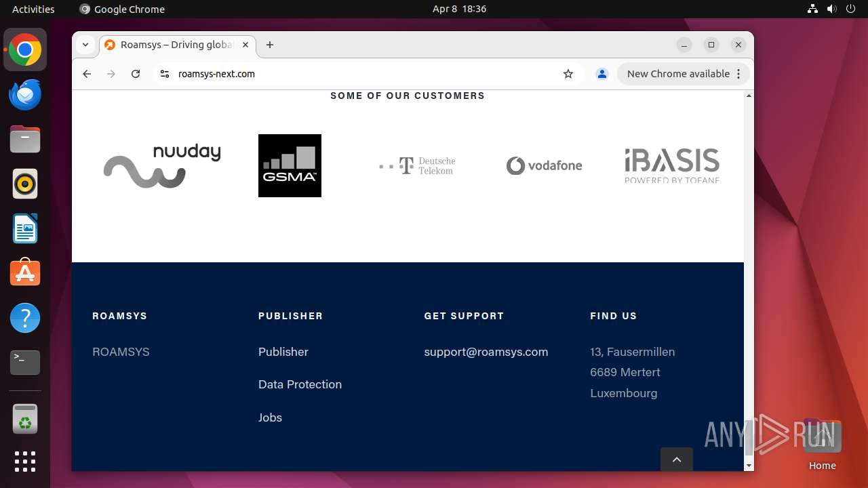
Task: Open Rhythmbox from the dock
Action: pyautogui.click(x=25, y=184)
